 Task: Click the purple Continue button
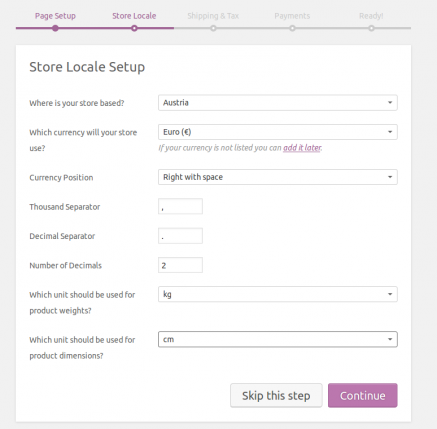coord(363,395)
